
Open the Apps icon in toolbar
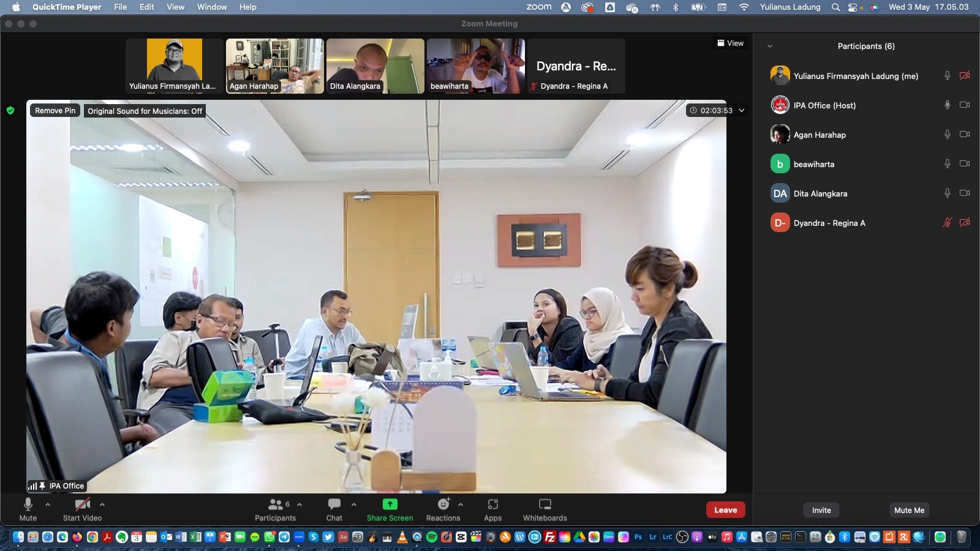tap(492, 504)
